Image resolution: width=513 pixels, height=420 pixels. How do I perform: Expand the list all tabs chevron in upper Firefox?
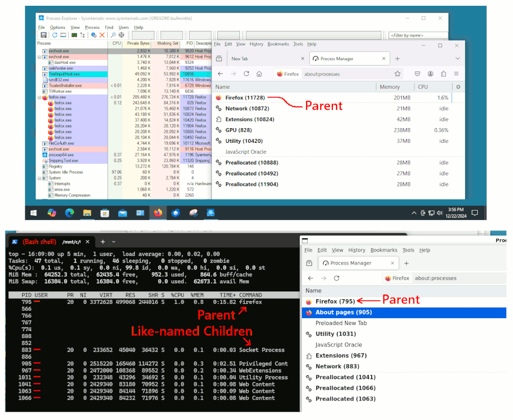point(458,59)
